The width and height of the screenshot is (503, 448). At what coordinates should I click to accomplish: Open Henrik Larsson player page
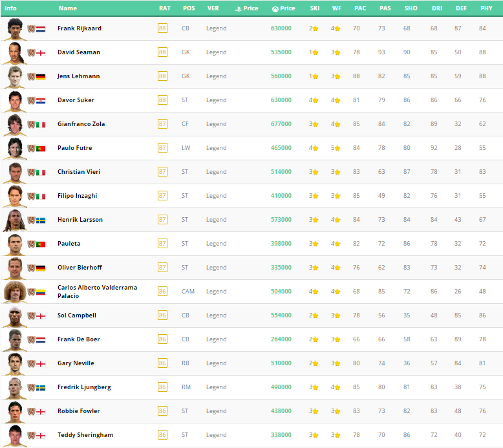(80, 220)
